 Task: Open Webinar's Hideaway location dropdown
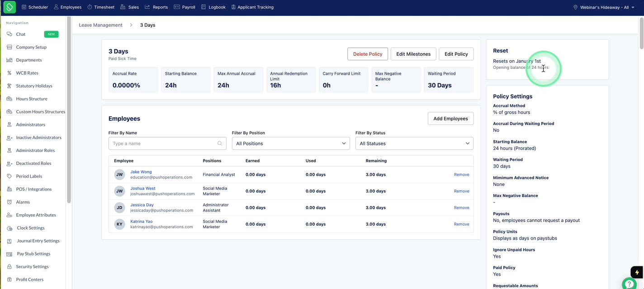coord(604,7)
